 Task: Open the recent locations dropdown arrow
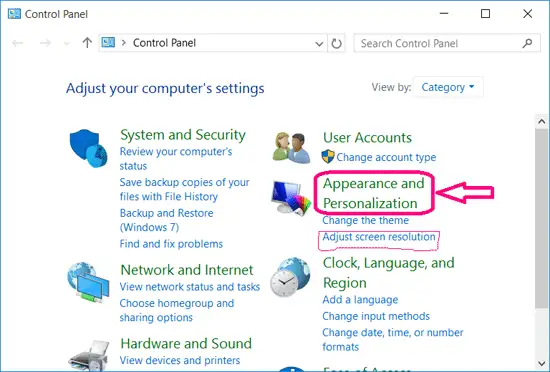[x=66, y=44]
